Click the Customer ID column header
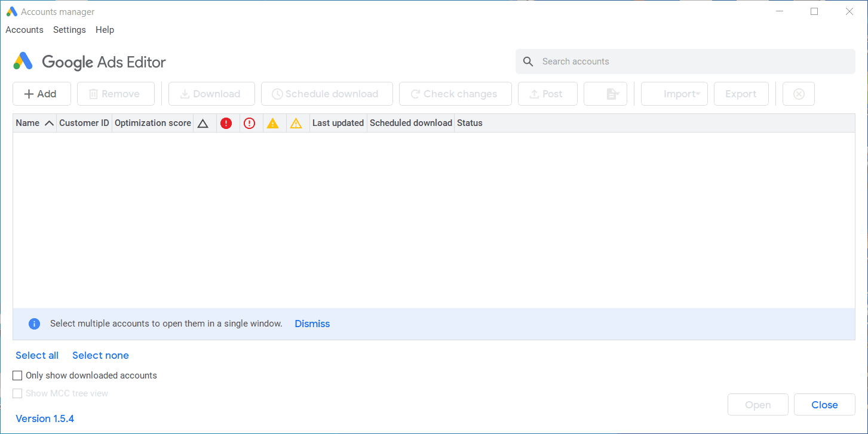The image size is (868, 434). tap(84, 123)
